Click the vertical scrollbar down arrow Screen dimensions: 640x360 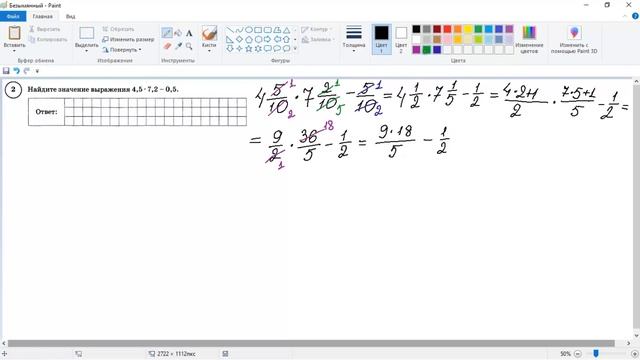click(636, 336)
